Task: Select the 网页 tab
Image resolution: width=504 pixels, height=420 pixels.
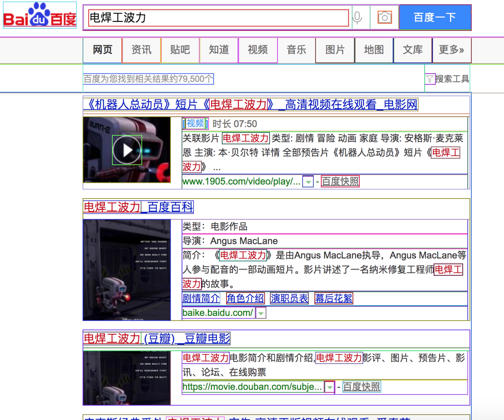Action: coord(102,50)
